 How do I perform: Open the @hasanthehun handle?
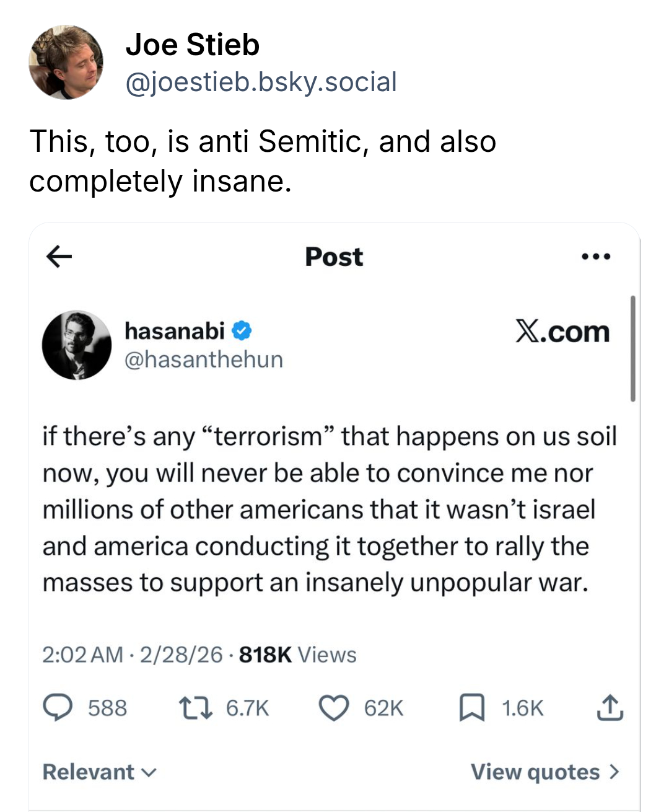coord(204,360)
